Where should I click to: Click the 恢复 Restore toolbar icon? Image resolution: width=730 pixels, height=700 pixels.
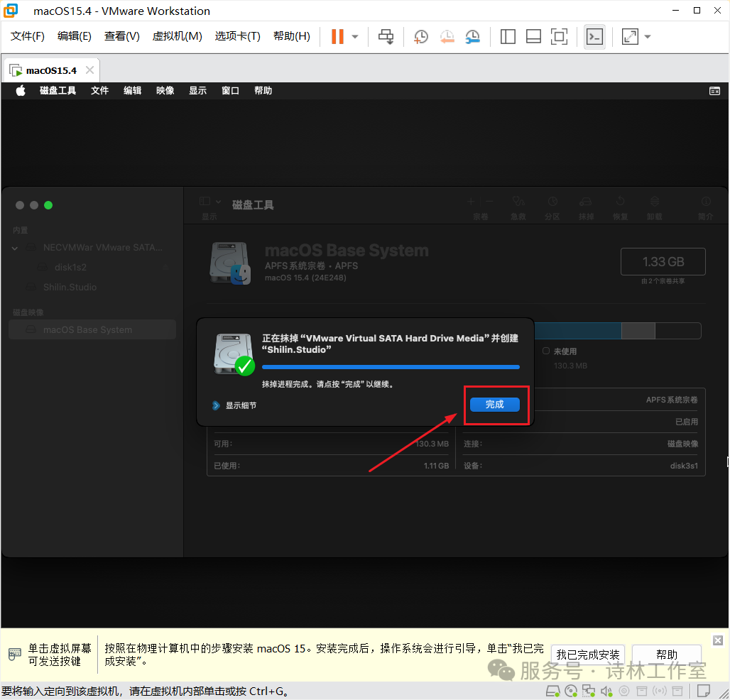point(620,201)
